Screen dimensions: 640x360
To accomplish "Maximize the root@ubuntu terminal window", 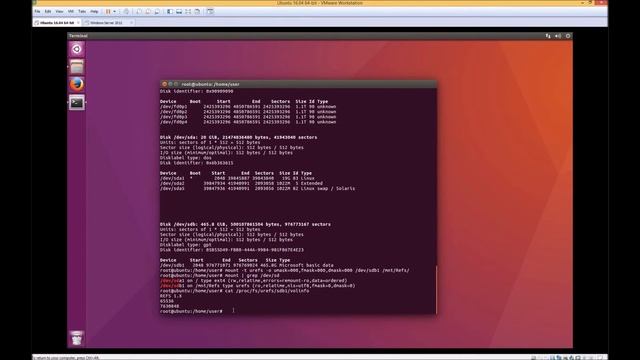I will pos(176,84).
